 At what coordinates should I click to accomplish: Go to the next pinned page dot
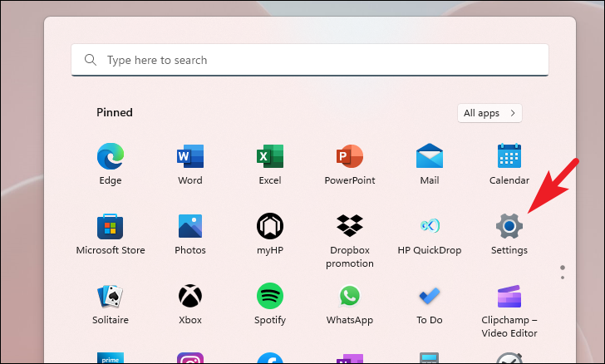563,278
